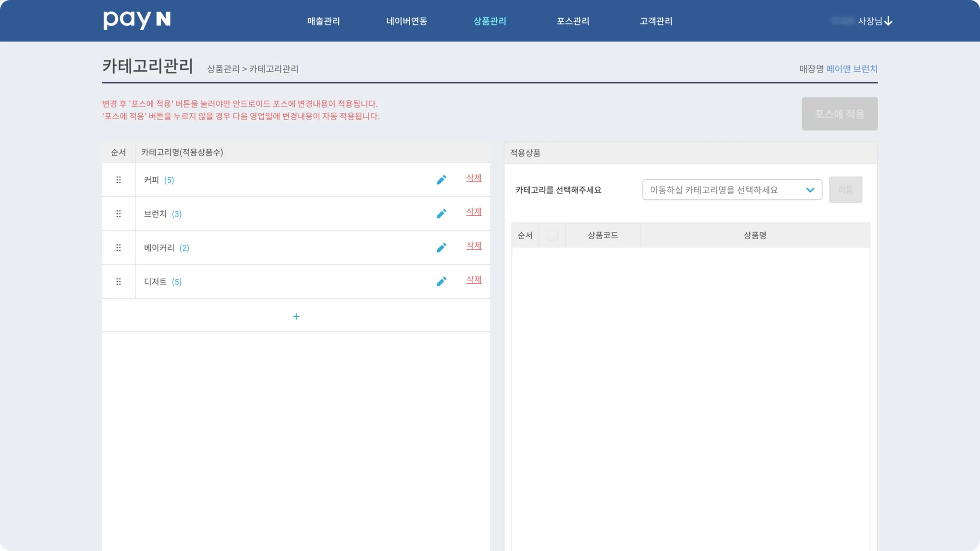
Task: Click the drag handle icon for 디저트
Action: 118,282
